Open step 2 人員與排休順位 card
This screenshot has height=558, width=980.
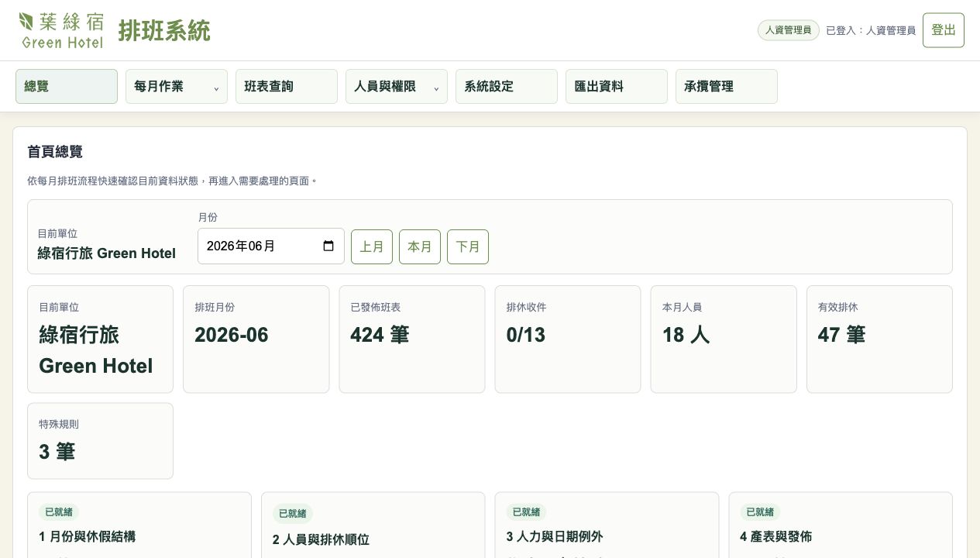coord(373,525)
